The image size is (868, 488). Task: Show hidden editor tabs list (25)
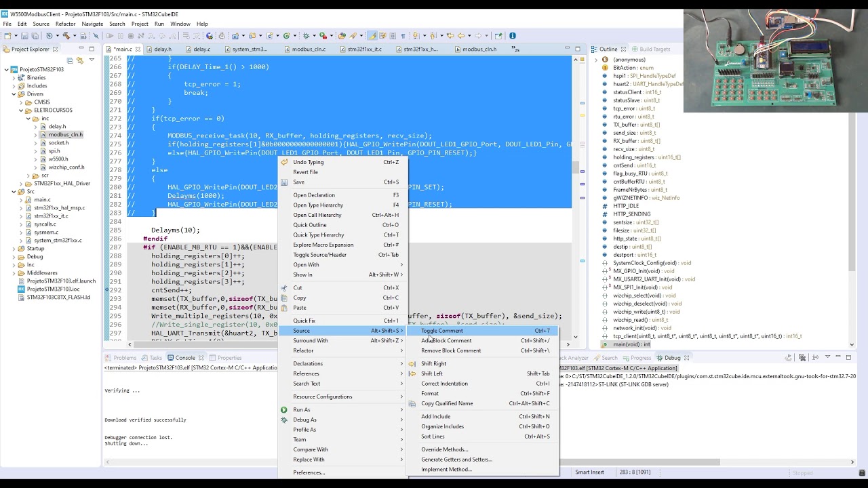point(516,49)
